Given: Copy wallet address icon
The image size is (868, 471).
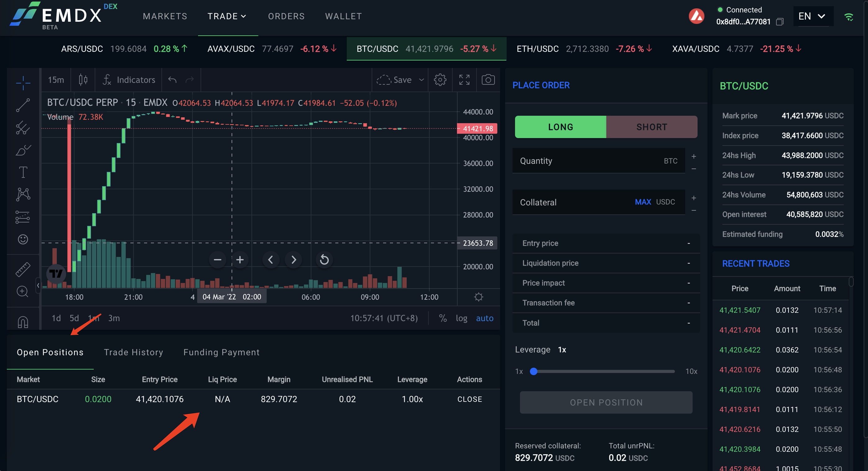Looking at the screenshot, I should [x=780, y=22].
